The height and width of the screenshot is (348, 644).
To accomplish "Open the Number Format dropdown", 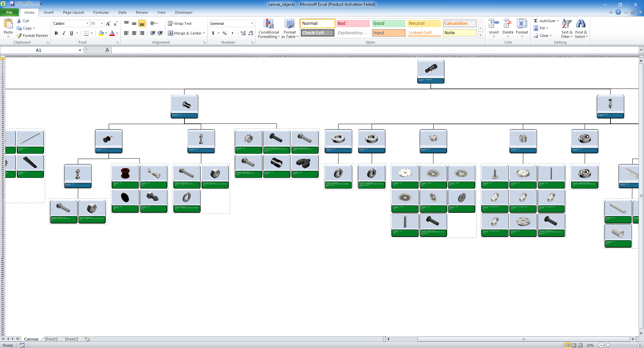I will [251, 23].
